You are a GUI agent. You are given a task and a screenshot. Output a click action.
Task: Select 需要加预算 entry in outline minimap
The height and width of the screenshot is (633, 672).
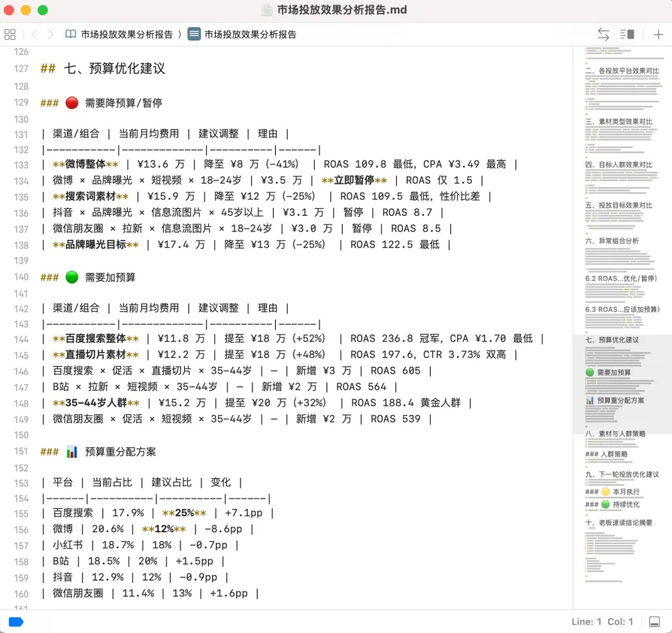point(608,372)
